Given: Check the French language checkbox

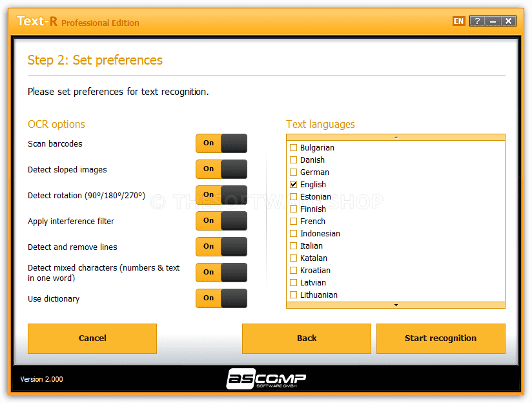Looking at the screenshot, I should (294, 222).
